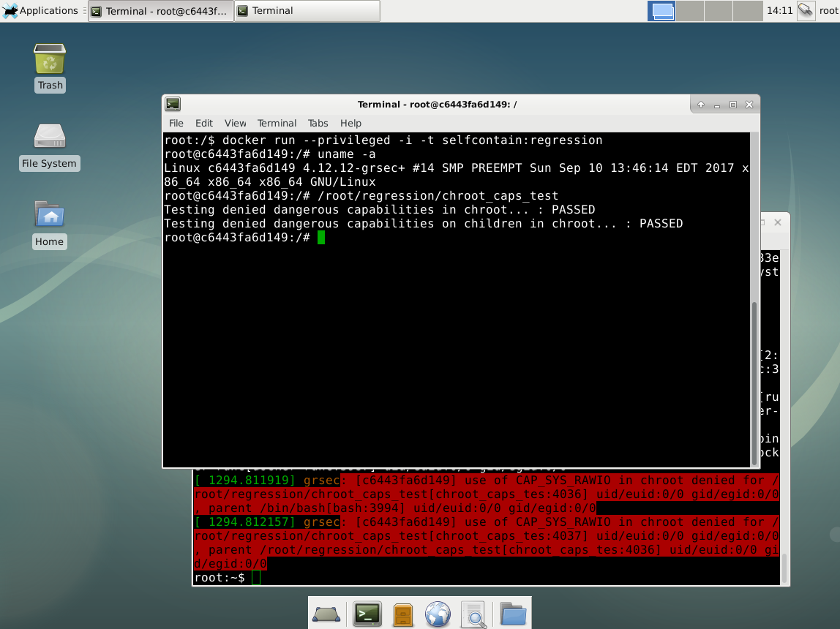
Task: Click the '[ 1294.811919]' grsec log timestamp
Action: (x=245, y=481)
